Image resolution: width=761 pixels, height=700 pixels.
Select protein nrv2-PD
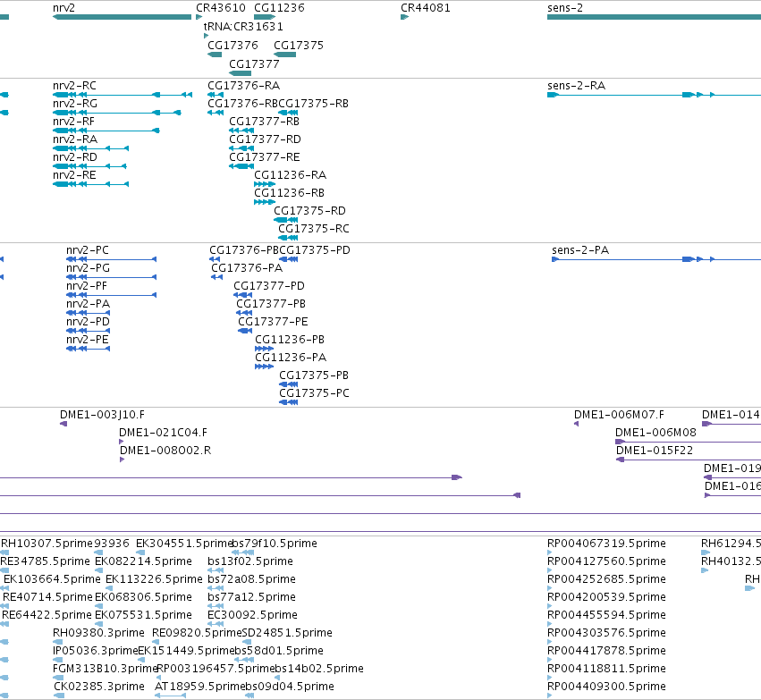click(x=88, y=322)
